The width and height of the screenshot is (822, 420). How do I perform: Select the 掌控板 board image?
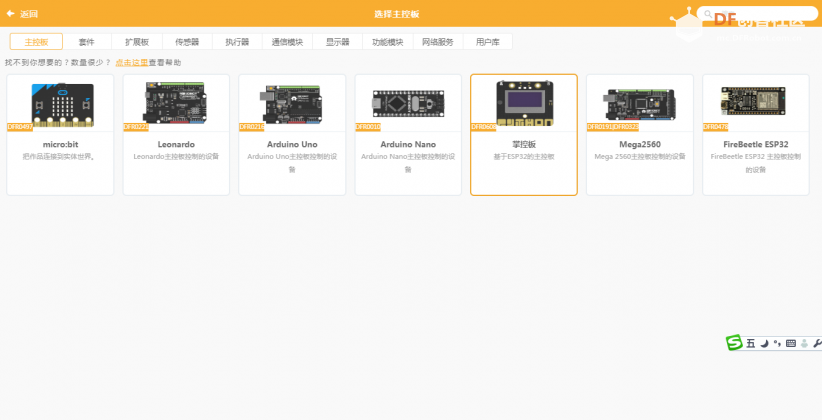pyautogui.click(x=524, y=103)
